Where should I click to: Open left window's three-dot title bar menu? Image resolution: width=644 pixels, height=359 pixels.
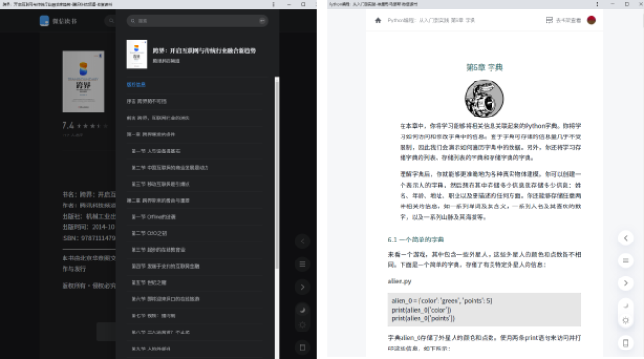tap(273, 4)
